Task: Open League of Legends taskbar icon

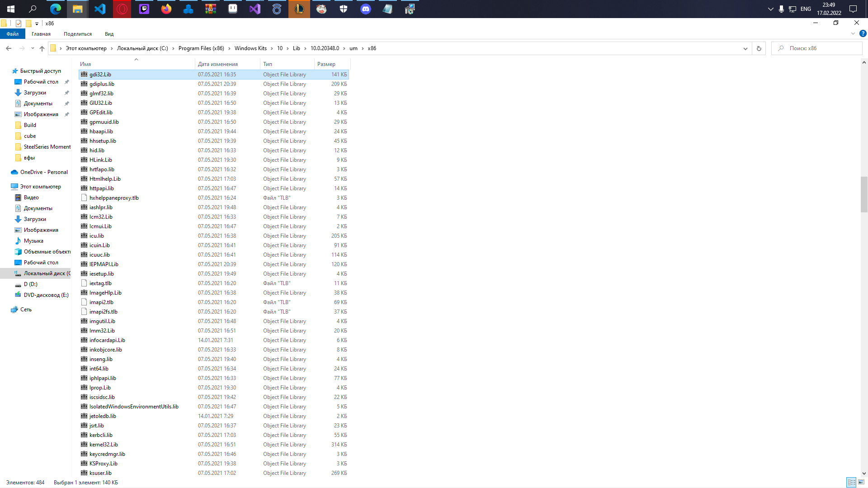Action: tap(299, 9)
